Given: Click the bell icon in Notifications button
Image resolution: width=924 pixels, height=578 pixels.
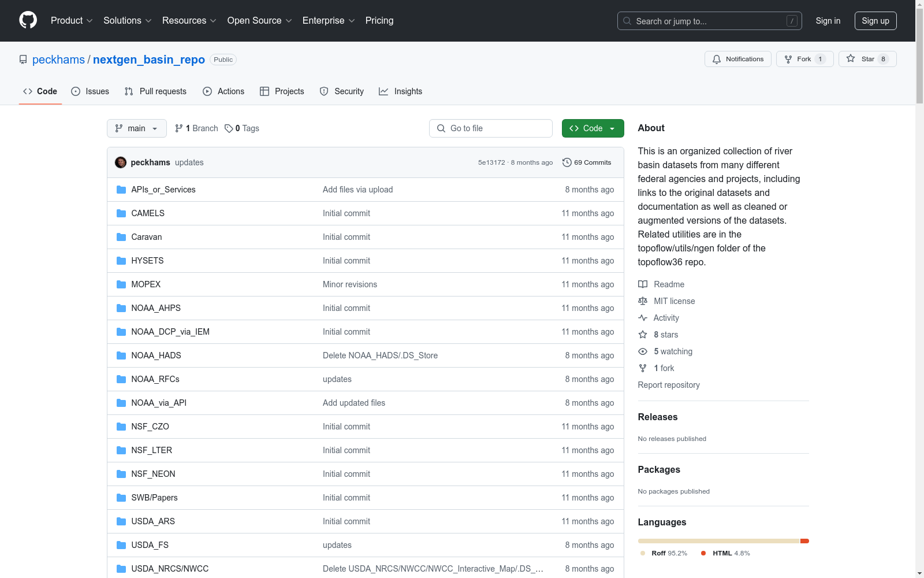Looking at the screenshot, I should tap(717, 59).
